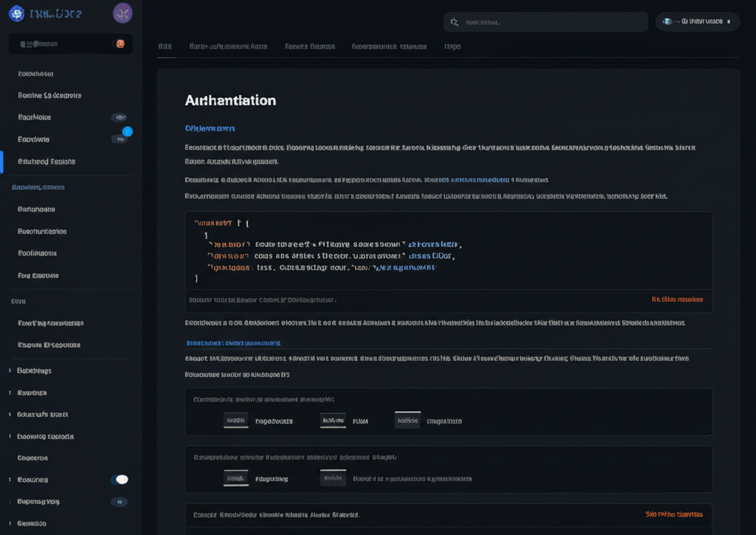The height and width of the screenshot is (535, 756).
Task: Select the first underlined tab above the content
Action: 165,46
